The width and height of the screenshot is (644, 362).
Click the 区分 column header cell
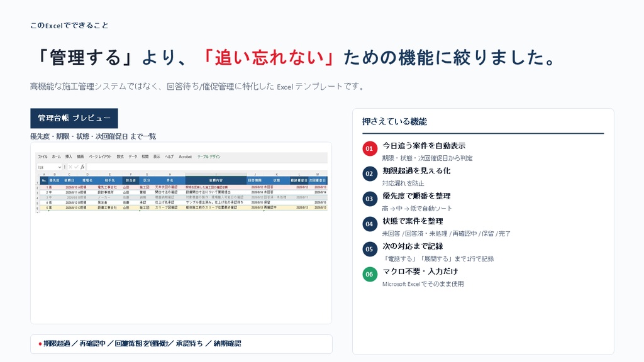tap(147, 180)
